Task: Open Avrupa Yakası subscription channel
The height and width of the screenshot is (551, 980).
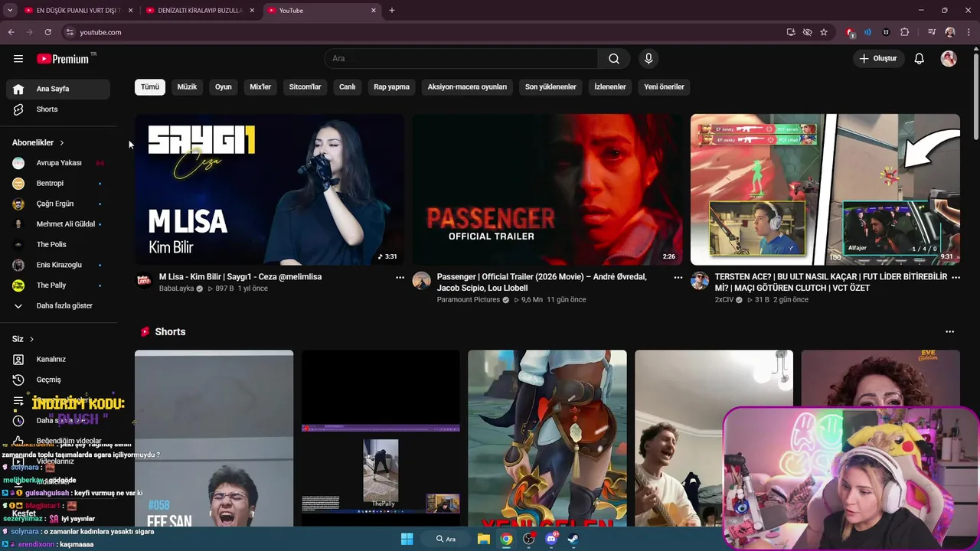Action: (58, 163)
